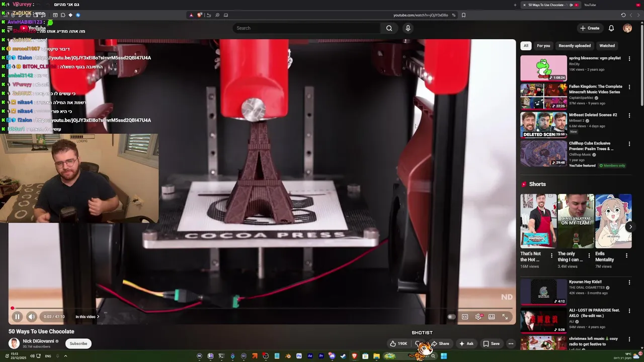The width and height of the screenshot is (644, 362).
Task: Switch player to theater mode
Action: click(492, 317)
